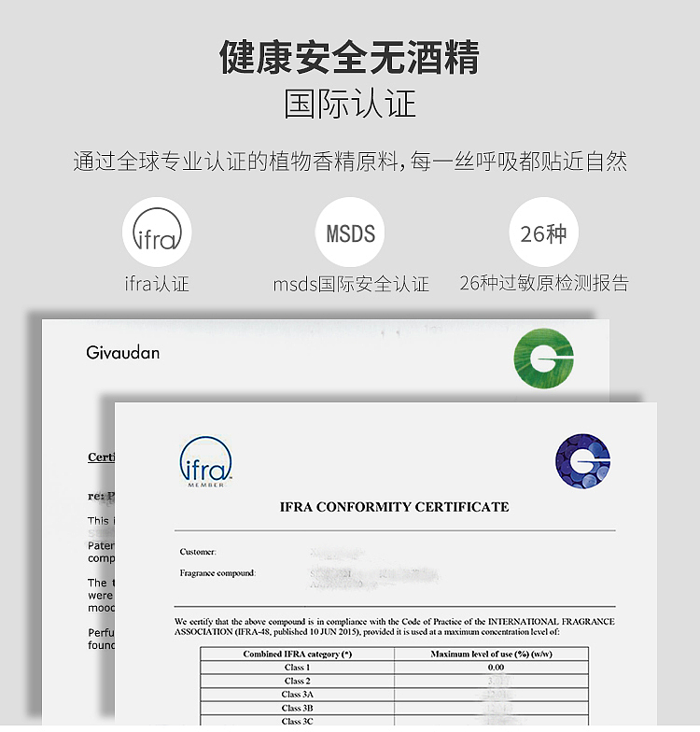The width and height of the screenshot is (700, 732).
Task: Click the subheading 国际认证
Action: coord(350,104)
